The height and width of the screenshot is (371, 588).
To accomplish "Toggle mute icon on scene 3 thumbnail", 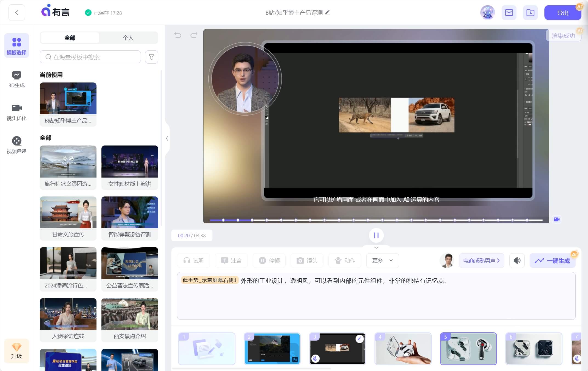I will (316, 358).
